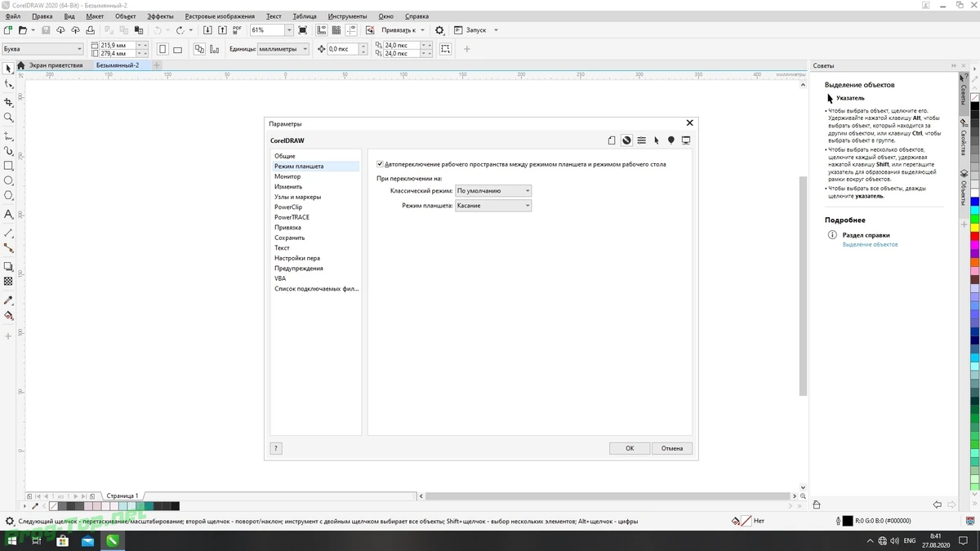Select PowerTRACE in the options list
The width and height of the screenshot is (980, 551).
tap(292, 217)
